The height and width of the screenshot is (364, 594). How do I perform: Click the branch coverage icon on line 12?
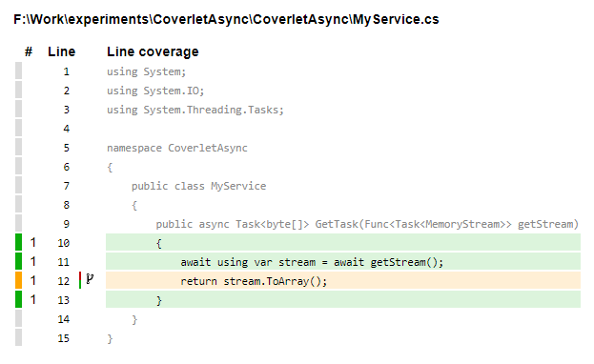(90, 279)
